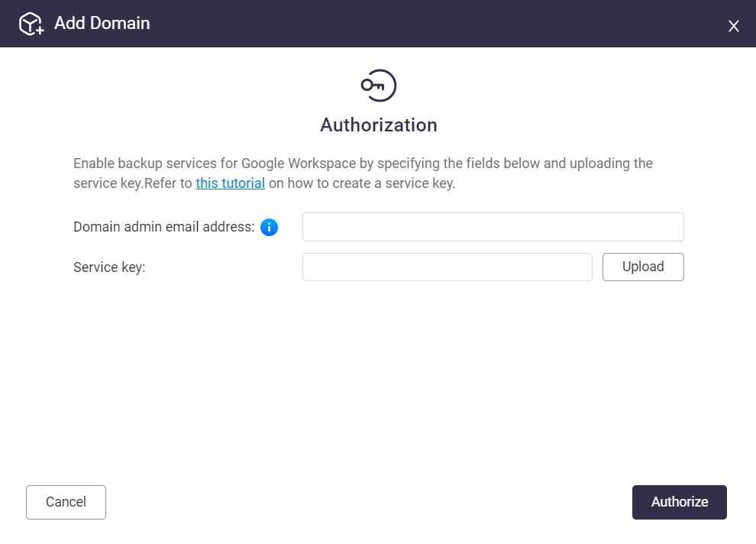Click the 'Service key:' label
The width and height of the screenshot is (756, 544).
click(109, 267)
